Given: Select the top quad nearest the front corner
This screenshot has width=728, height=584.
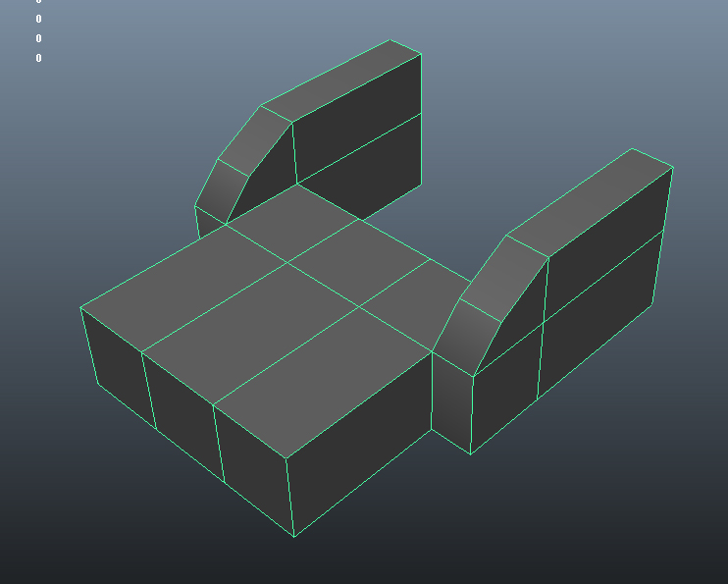Looking at the screenshot, I should click(x=324, y=383).
